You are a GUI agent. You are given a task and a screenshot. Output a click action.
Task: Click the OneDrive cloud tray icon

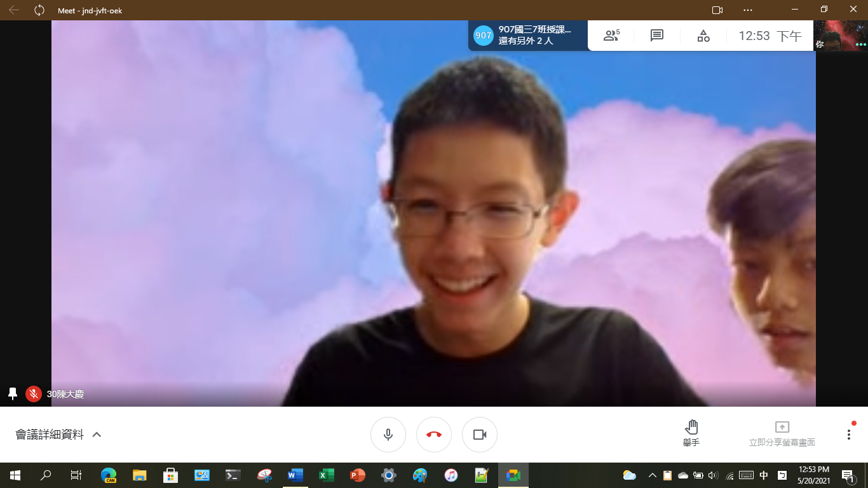pyautogui.click(x=683, y=475)
